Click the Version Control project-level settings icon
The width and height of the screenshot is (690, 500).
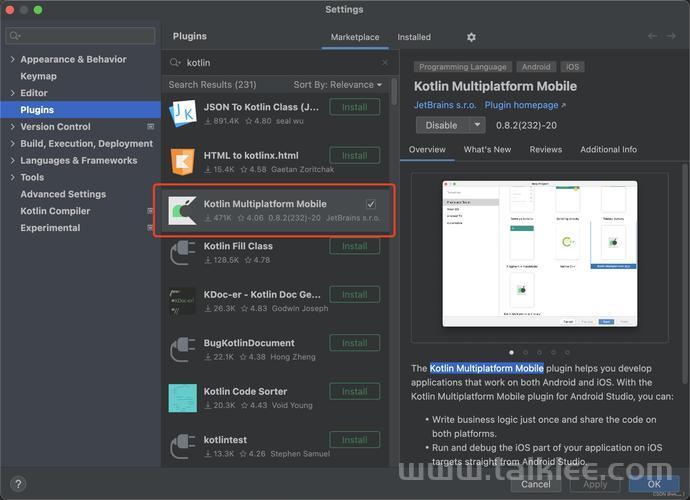[x=150, y=127]
